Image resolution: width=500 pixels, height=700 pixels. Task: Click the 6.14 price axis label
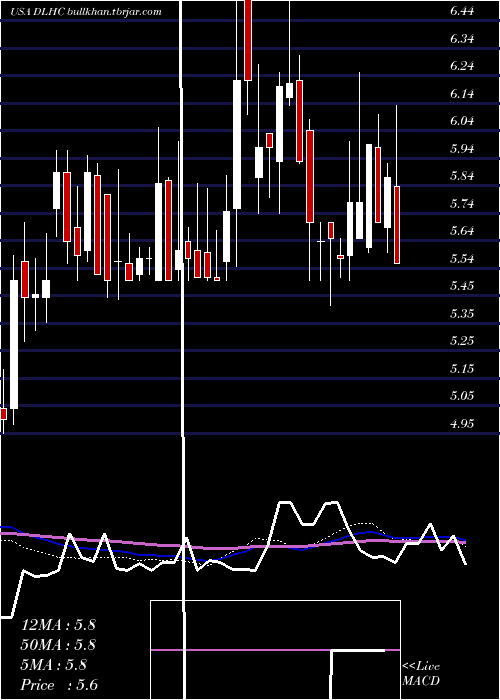[462, 94]
